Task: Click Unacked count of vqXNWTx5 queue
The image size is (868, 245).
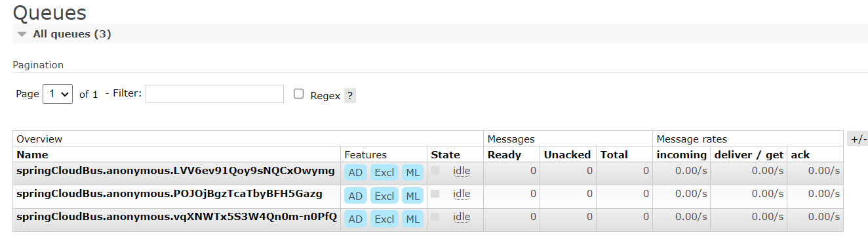Action: point(589,217)
